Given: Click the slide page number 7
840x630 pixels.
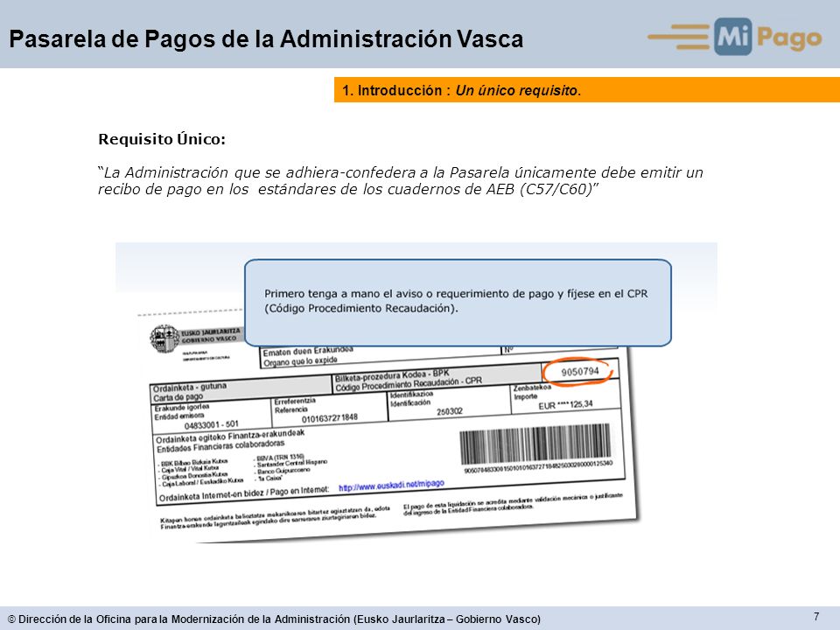Looking at the screenshot, I should [x=816, y=616].
